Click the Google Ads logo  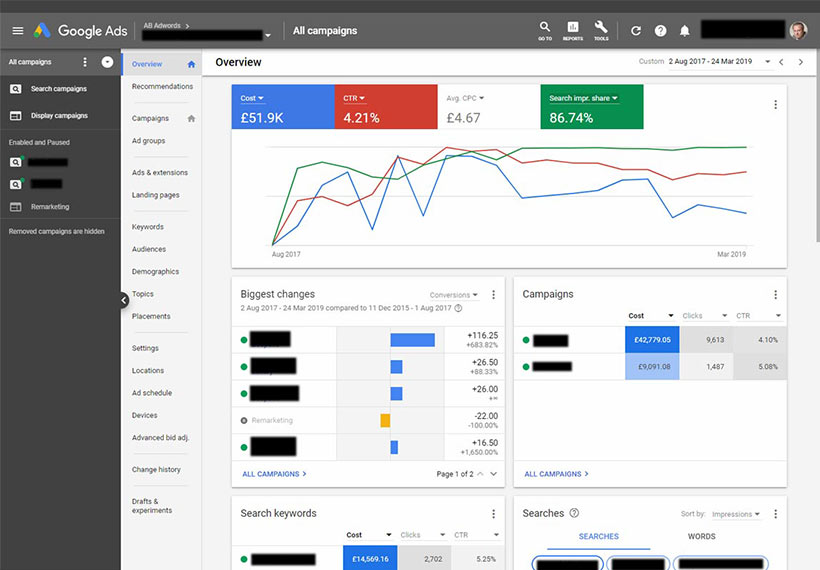(x=81, y=31)
